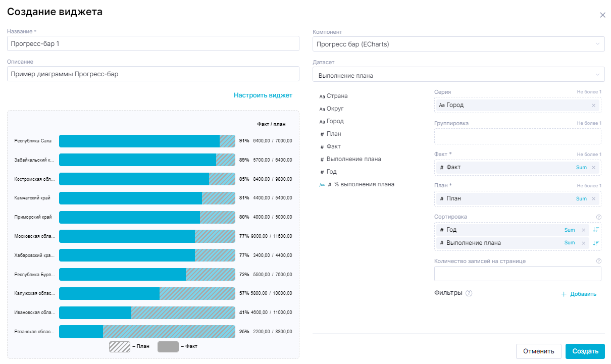Image resolution: width=611 pixels, height=364 pixels.
Task: Open help tooltip next to Сортировка
Action: click(x=599, y=217)
